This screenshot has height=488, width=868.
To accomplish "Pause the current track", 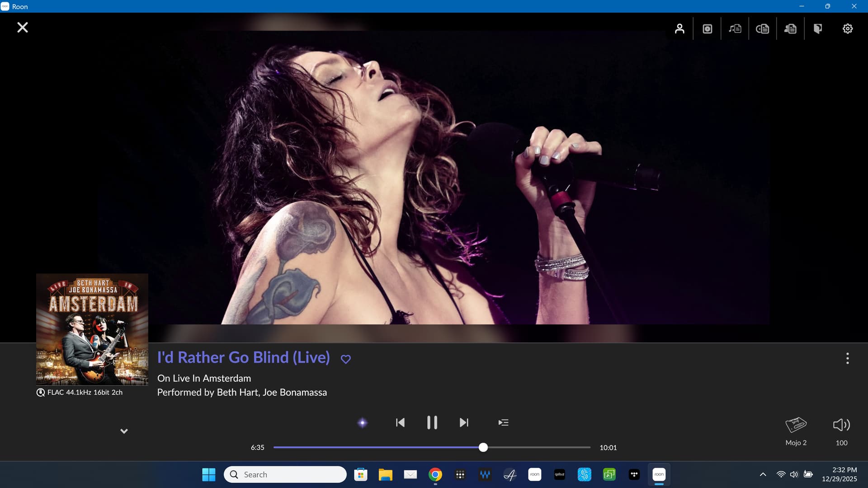I will [432, 423].
